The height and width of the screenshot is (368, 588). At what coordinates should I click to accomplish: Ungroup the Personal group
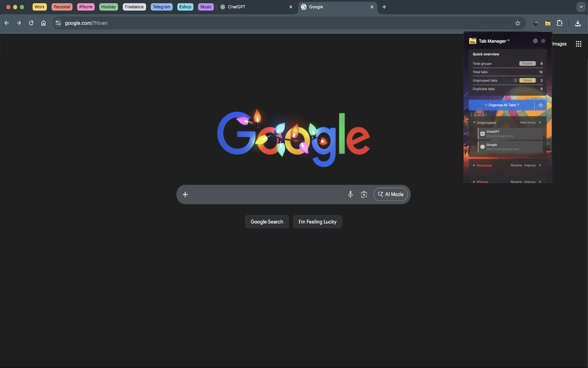point(530,165)
